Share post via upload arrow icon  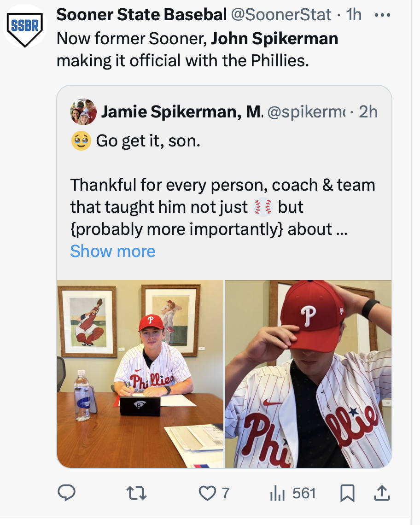coord(381,493)
